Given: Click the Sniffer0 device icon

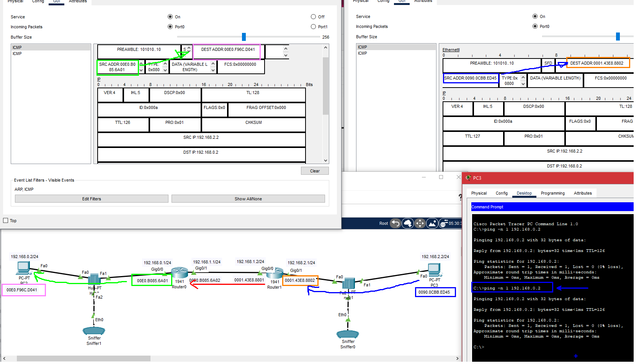Looking at the screenshot, I should [x=348, y=335].
